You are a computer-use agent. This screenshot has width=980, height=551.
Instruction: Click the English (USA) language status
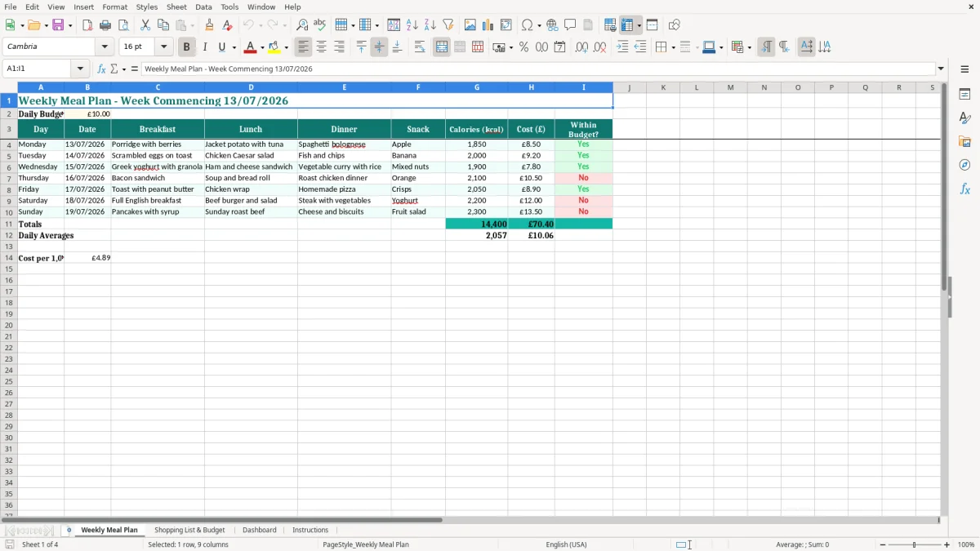pyautogui.click(x=566, y=544)
